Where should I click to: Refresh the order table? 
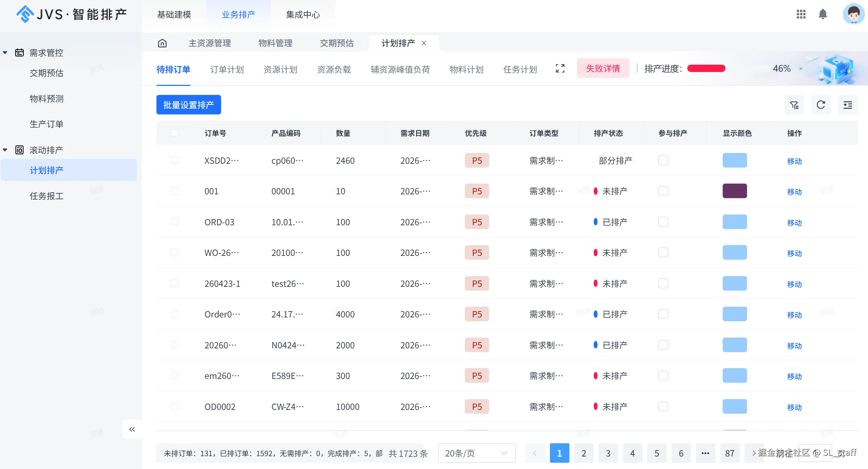821,105
